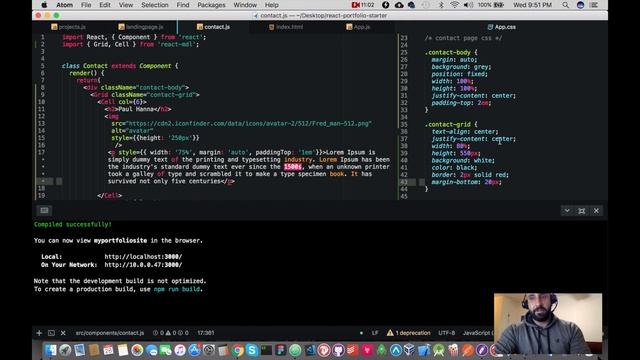Open the Atom application menu
The image size is (640, 360).
click(64, 5)
